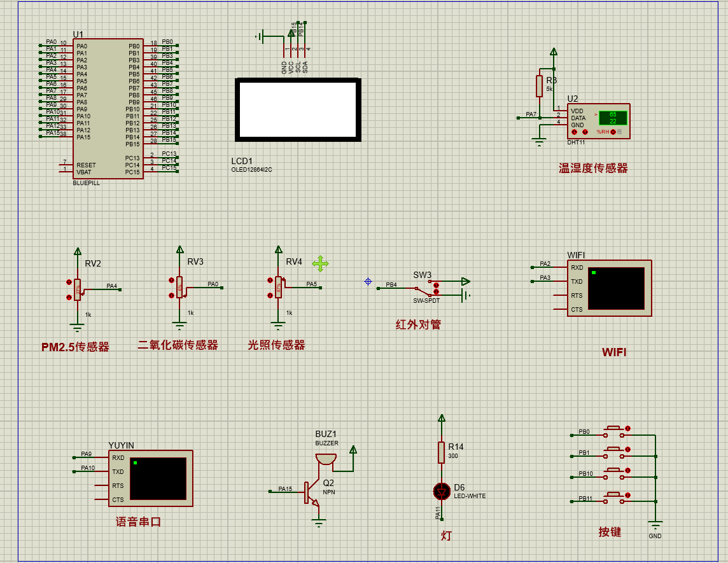
Task: Select the '灯' label under the LED
Action: [445, 536]
